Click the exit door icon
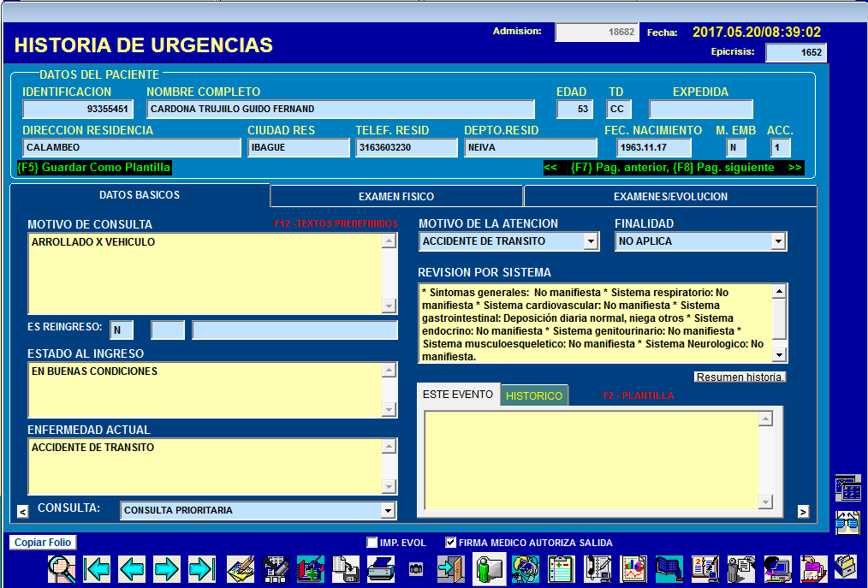 [x=451, y=569]
